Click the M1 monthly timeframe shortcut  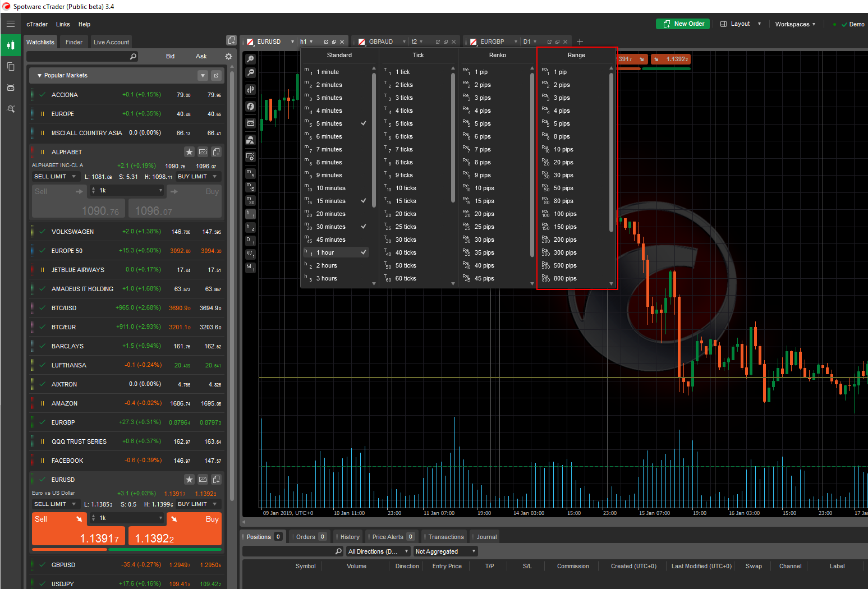[x=250, y=268]
